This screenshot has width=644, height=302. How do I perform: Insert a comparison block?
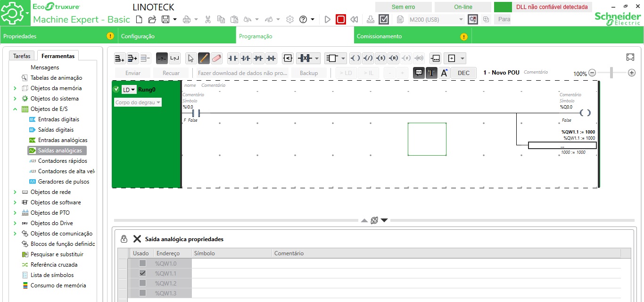pos(288,58)
